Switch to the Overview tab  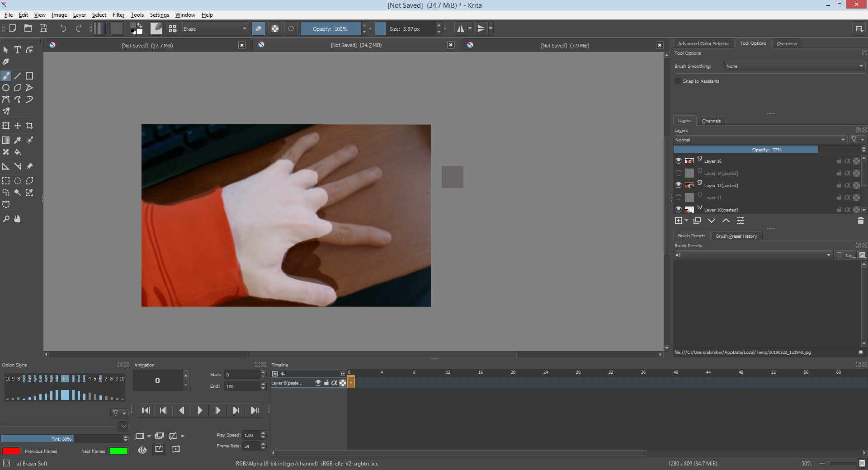[x=787, y=43]
